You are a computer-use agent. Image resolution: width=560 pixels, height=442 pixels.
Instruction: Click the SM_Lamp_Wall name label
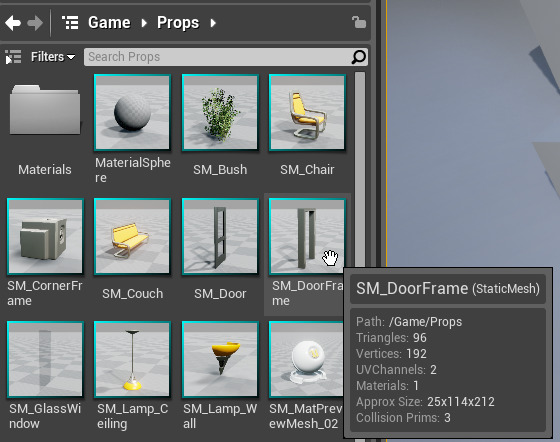(x=220, y=416)
